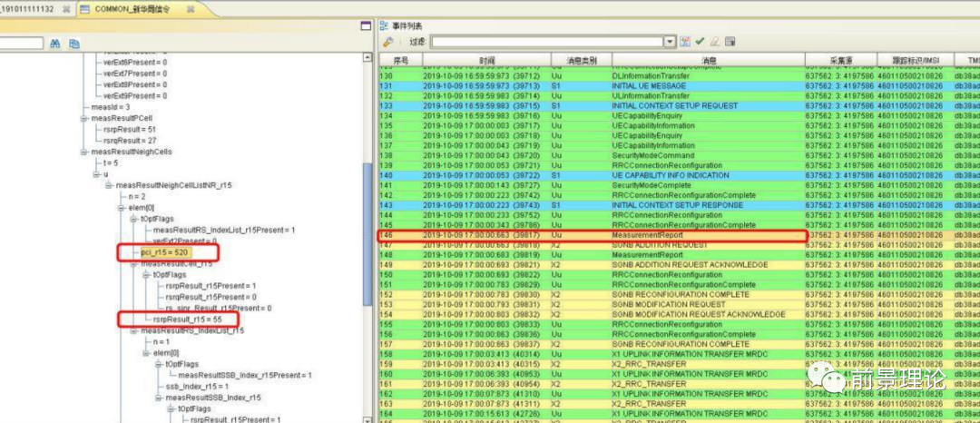Select row 130 DLInformationTransfer
Screen dimensions: 980x423
click(x=680, y=75)
